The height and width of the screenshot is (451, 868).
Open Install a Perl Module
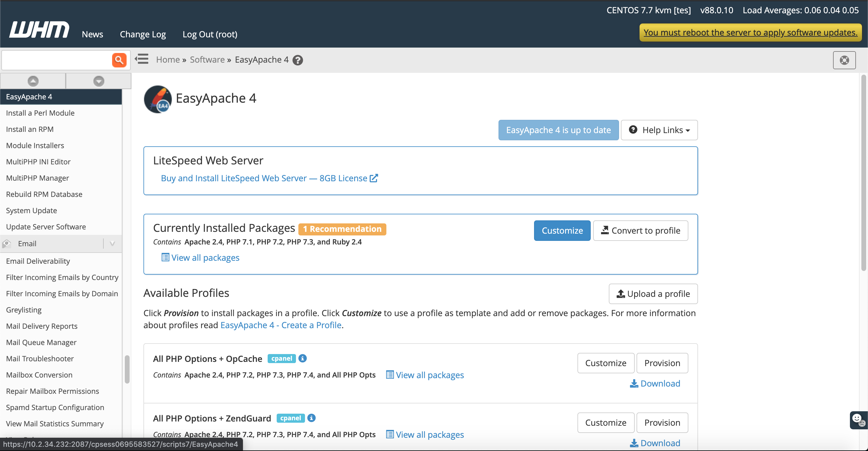click(40, 113)
